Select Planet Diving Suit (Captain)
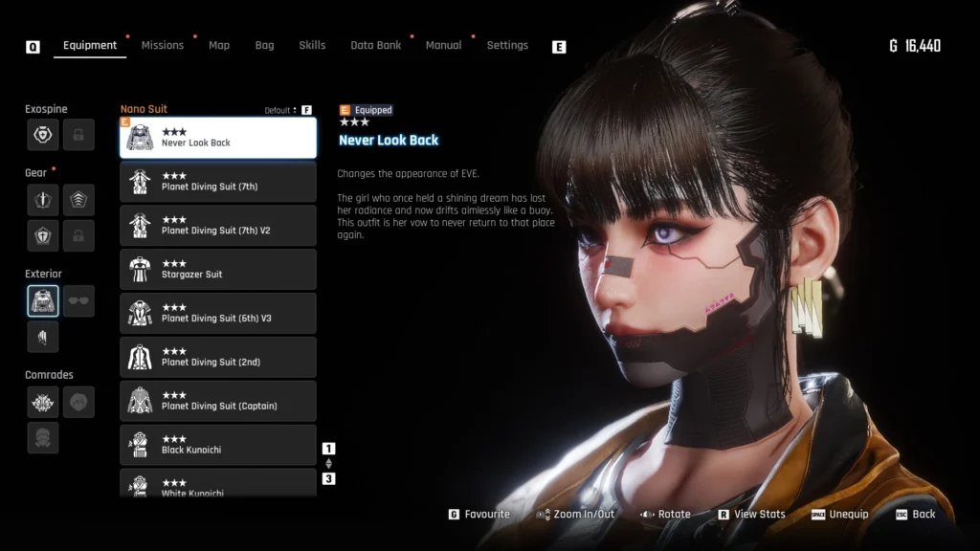 218,401
